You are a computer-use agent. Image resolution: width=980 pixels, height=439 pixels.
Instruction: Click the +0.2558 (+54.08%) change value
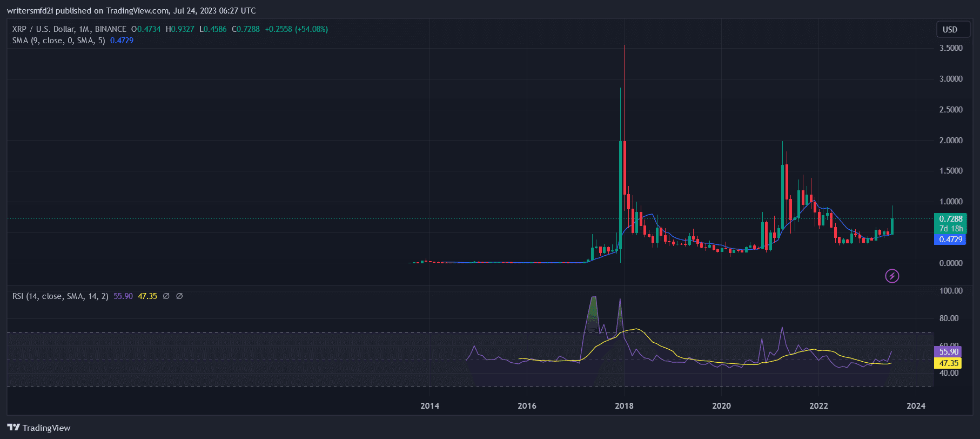coord(296,29)
